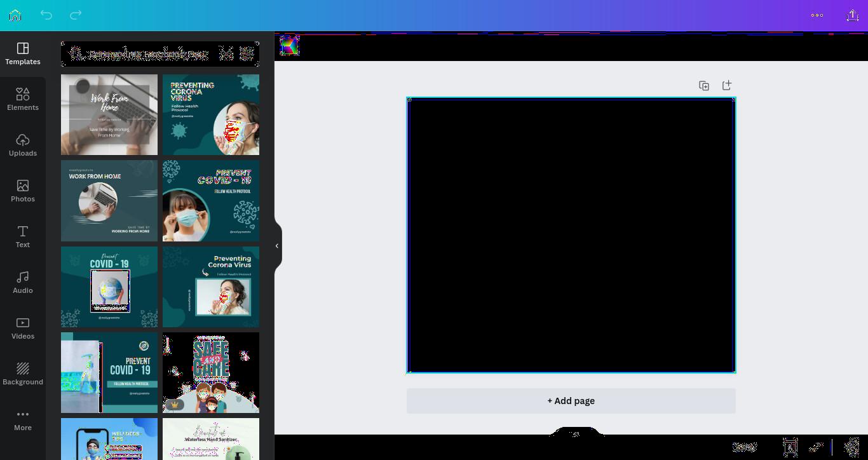Open the zoom percentage dropdown
Screen dimensions: 868x460
pyautogui.click(x=745, y=447)
